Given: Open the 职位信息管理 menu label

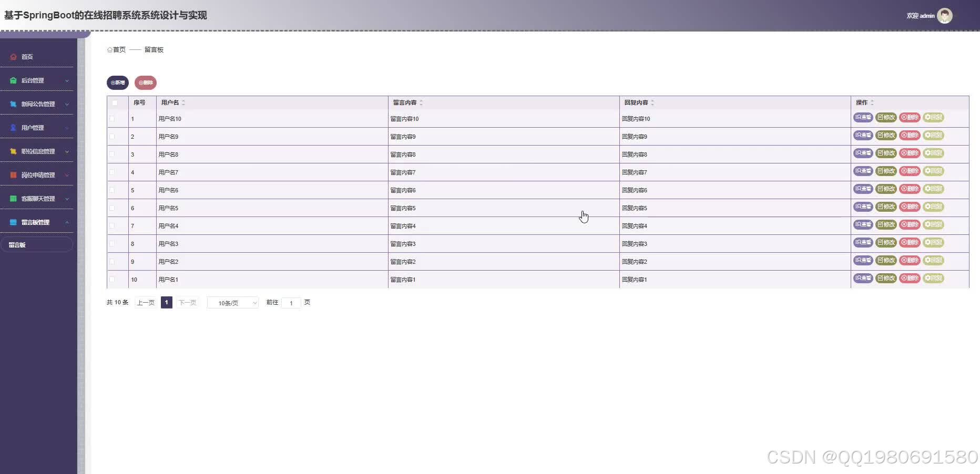Looking at the screenshot, I should click(38, 151).
